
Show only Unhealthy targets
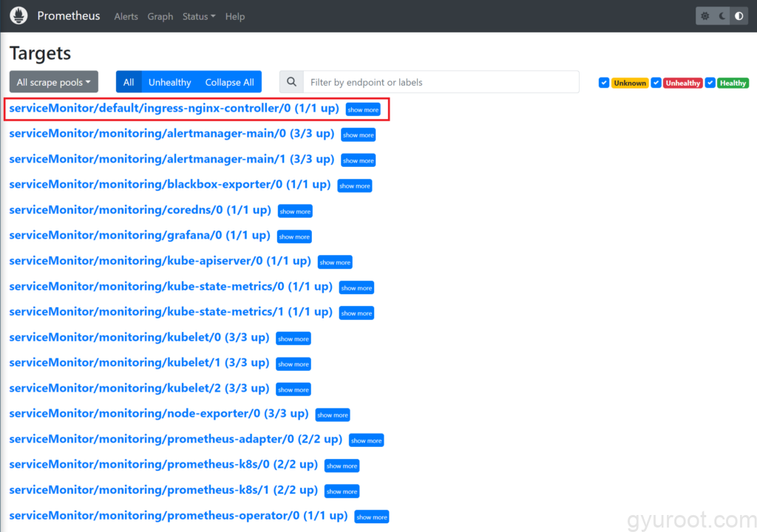(x=169, y=82)
